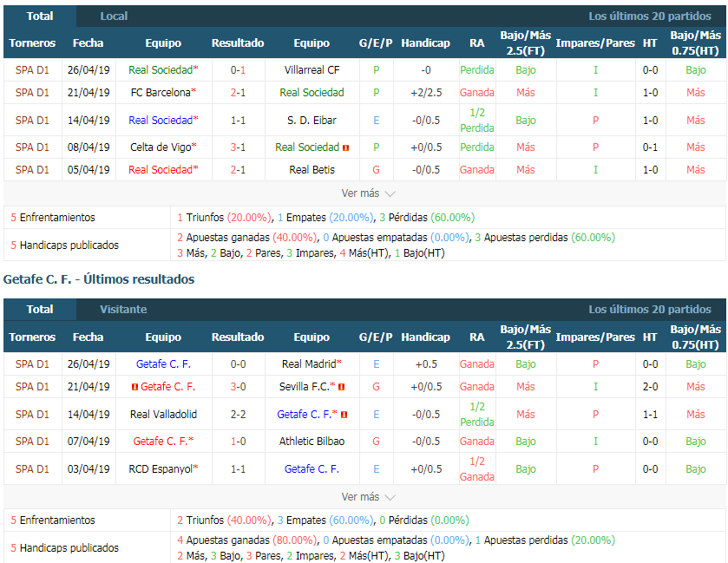Image resolution: width=728 pixels, height=563 pixels.
Task: Click Getafe C. F. in the Real Madrid row
Action: (x=163, y=363)
